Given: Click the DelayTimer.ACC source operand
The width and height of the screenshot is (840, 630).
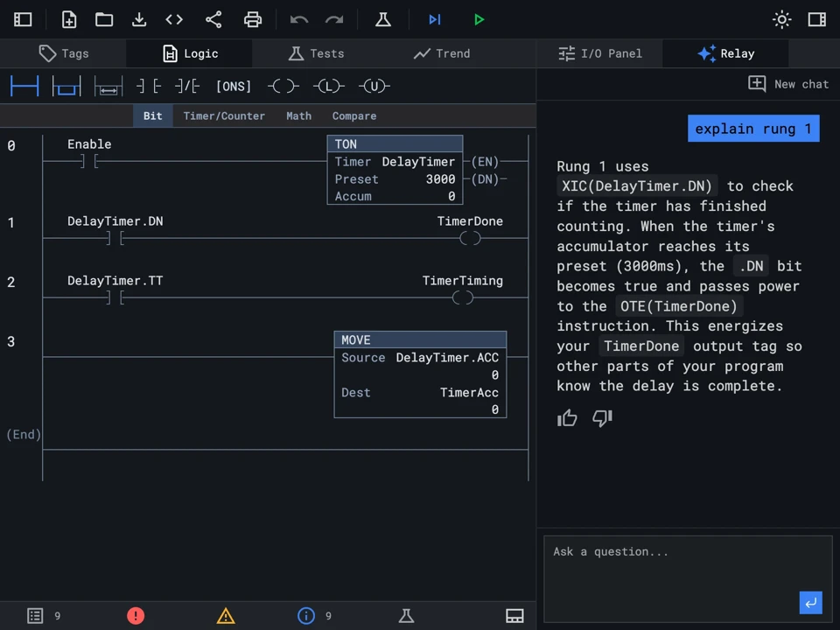Looking at the screenshot, I should [447, 358].
